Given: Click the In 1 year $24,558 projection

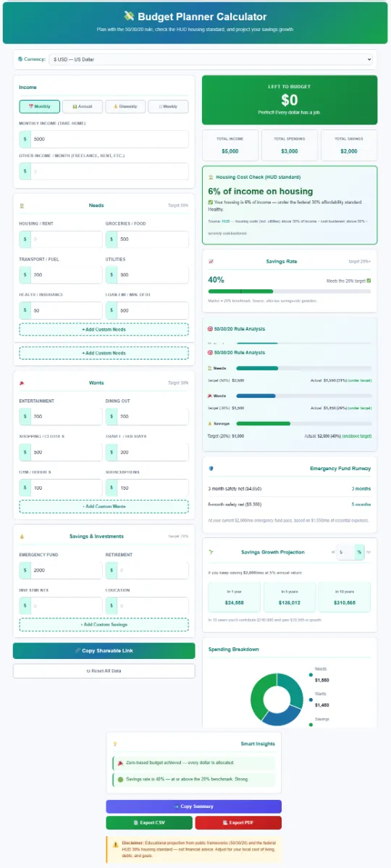Looking at the screenshot, I should coord(235,597).
